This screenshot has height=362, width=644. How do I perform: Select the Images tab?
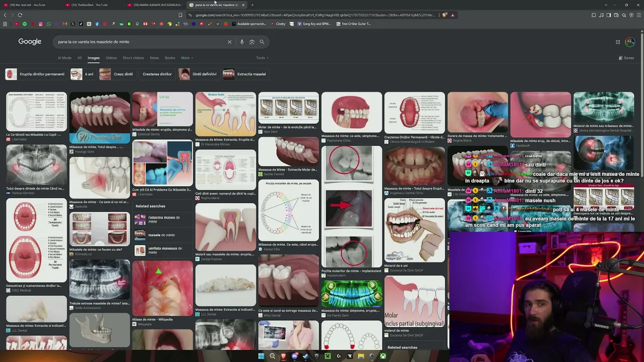click(94, 58)
